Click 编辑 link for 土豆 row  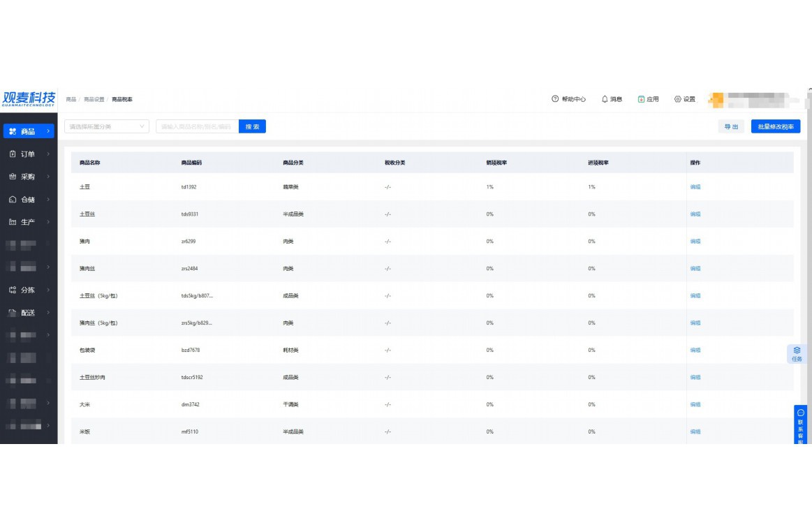point(695,187)
